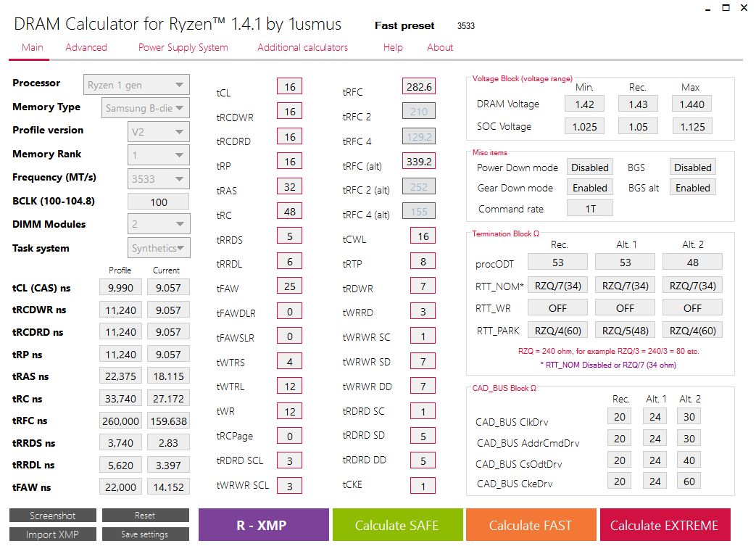Open the Advanced tab
The image size is (756, 554).
click(x=86, y=47)
